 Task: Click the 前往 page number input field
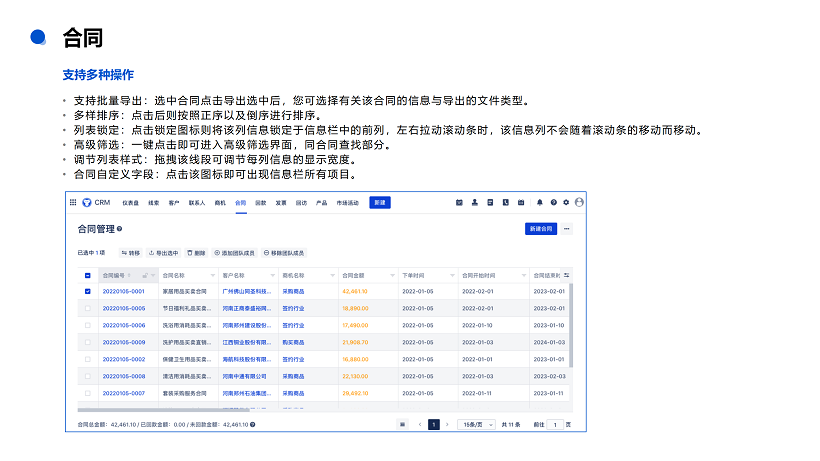(555, 424)
